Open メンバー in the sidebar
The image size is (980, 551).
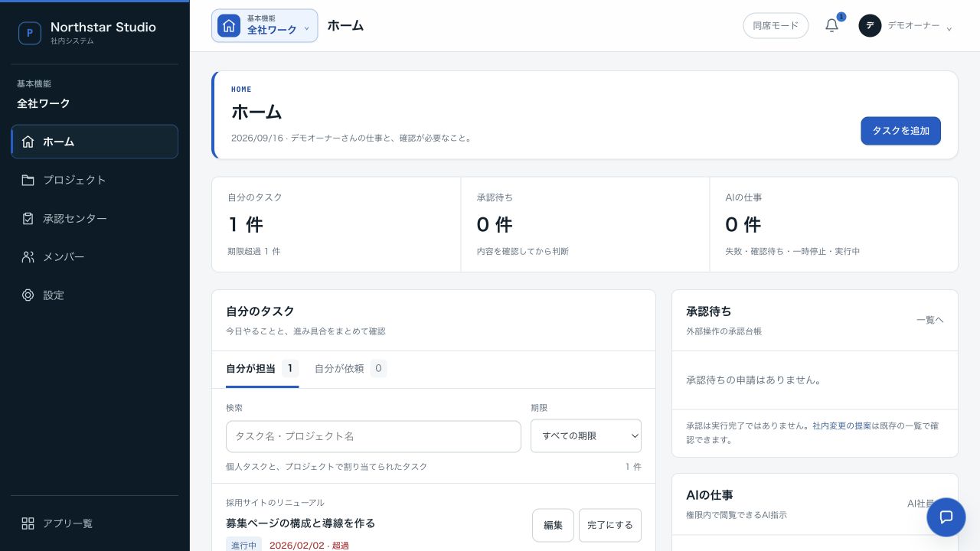point(95,256)
